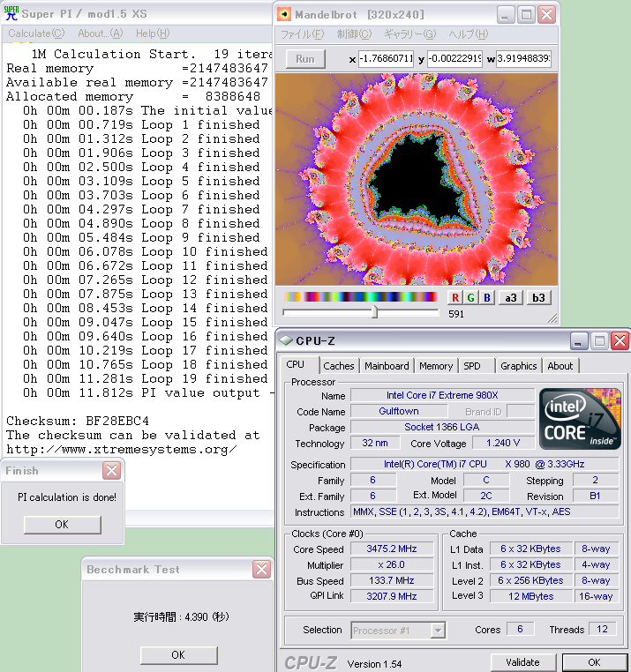Click the Cores 6 value
The height and width of the screenshot is (672, 631).
tap(520, 629)
